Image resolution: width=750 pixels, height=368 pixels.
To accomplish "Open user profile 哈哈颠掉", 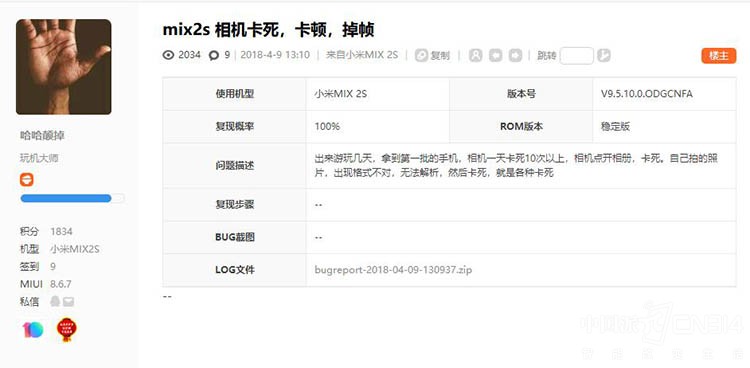I will pos(42,136).
